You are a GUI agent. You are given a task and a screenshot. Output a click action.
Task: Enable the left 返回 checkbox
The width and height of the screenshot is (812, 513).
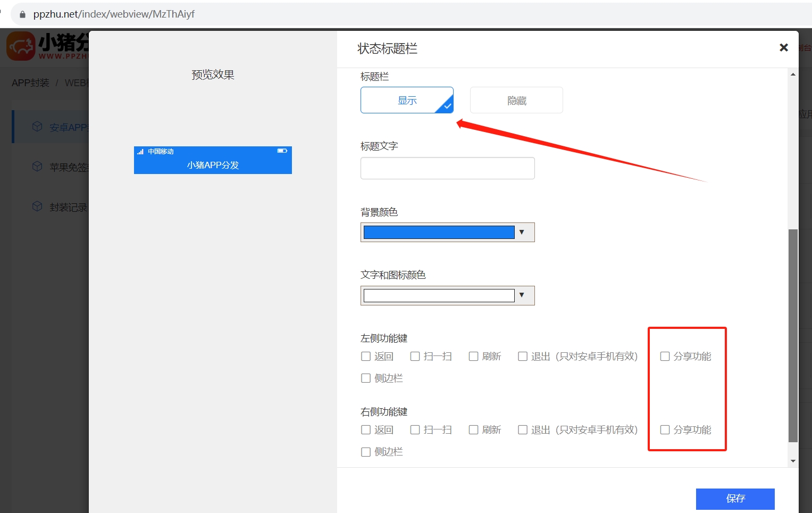366,356
